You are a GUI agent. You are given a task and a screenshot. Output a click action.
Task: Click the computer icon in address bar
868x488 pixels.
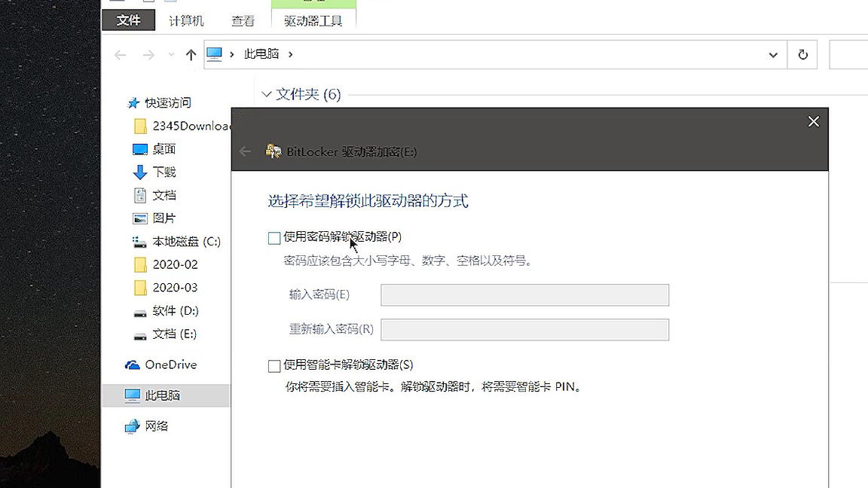214,54
